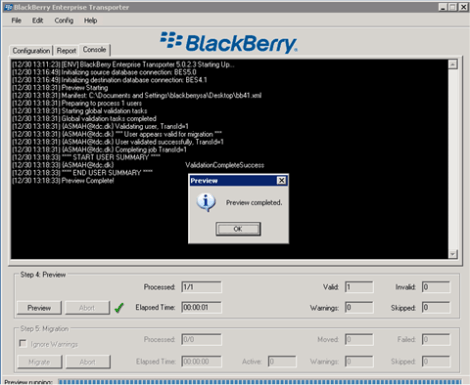Click the green checkmark next to Abort
This screenshot has width=470, height=385.
coord(119,308)
